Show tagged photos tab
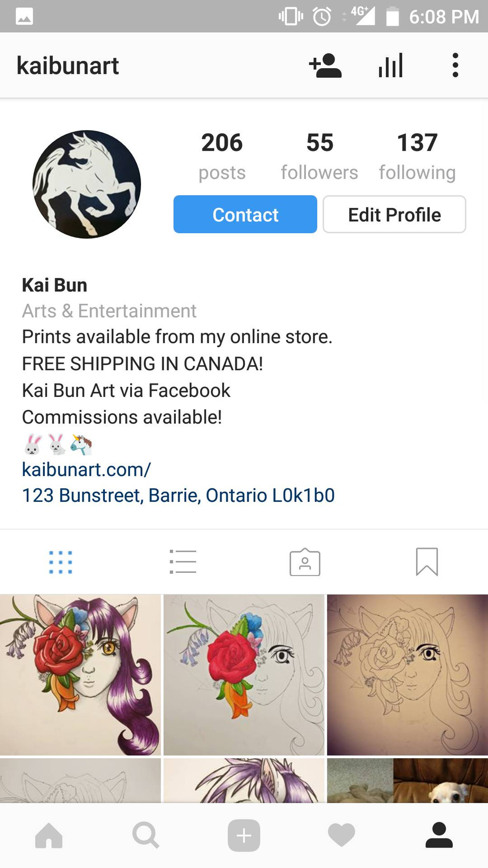This screenshot has height=868, width=488. pos(305,562)
